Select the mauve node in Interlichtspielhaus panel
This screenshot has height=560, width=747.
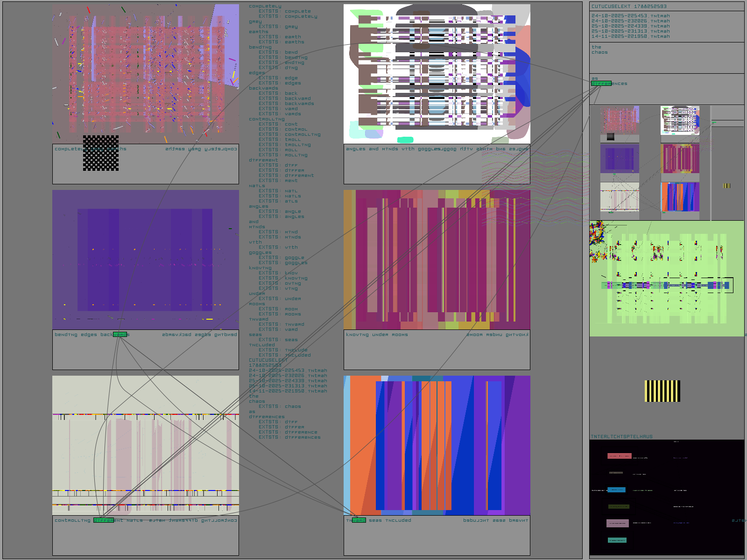point(617,523)
